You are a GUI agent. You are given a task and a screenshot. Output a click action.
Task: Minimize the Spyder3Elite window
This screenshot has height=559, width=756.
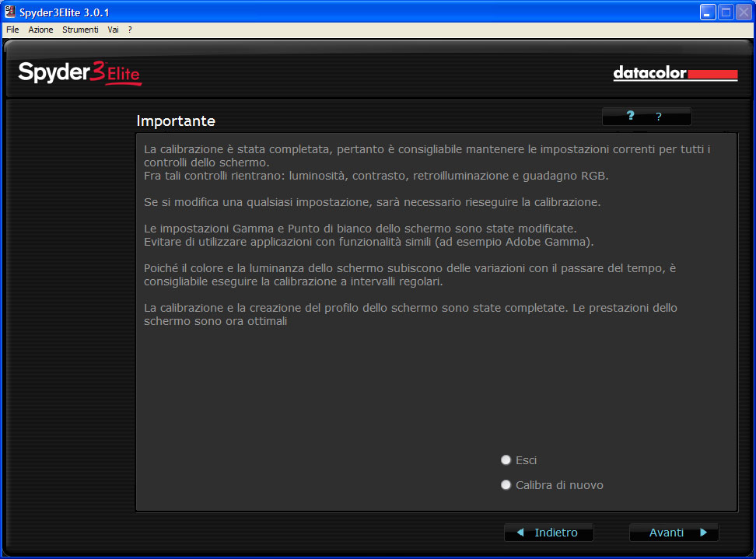pos(707,12)
